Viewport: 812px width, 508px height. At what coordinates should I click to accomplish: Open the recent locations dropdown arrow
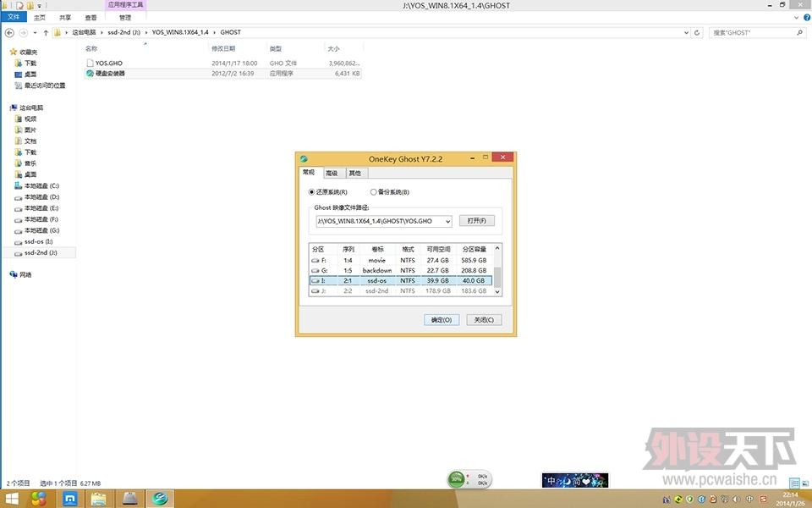35,33
